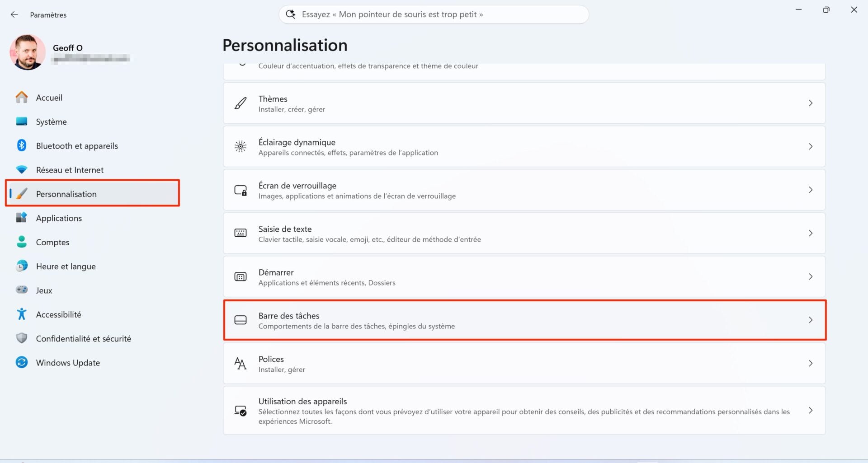Click the Personnalisation page heading
Screen dimensions: 868x463
coord(285,45)
